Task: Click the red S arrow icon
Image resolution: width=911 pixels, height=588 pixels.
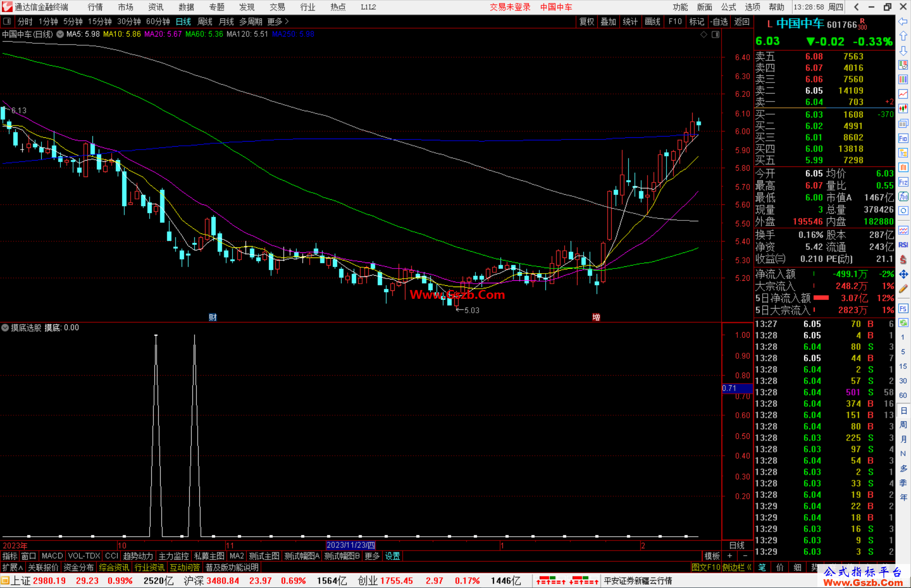Action: tap(903, 260)
